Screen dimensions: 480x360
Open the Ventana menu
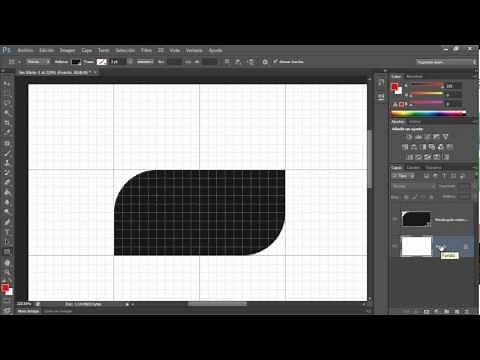pos(194,50)
